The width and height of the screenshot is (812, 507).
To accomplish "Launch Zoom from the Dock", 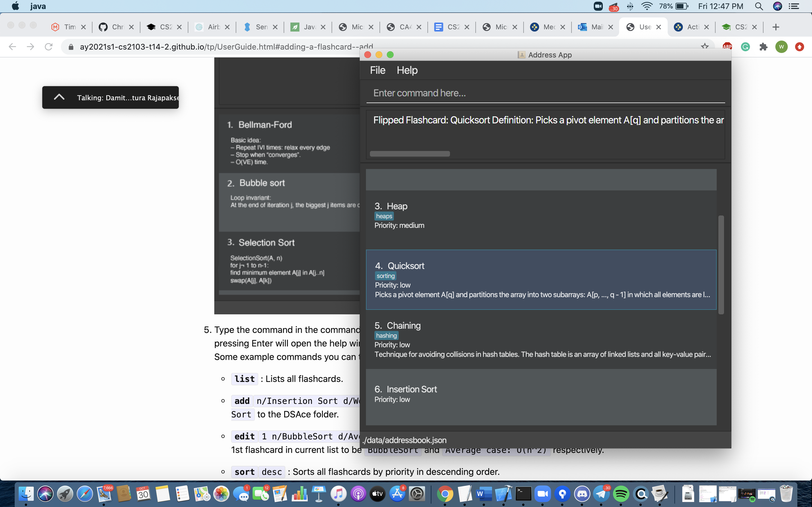I will coord(542,494).
